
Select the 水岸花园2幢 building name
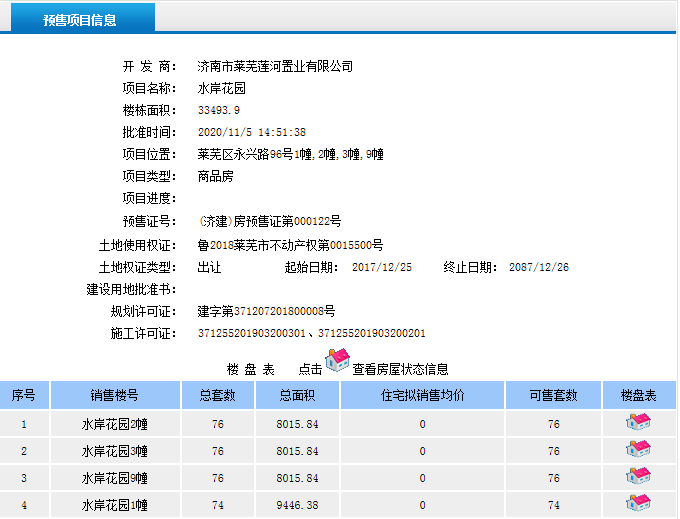click(x=115, y=424)
